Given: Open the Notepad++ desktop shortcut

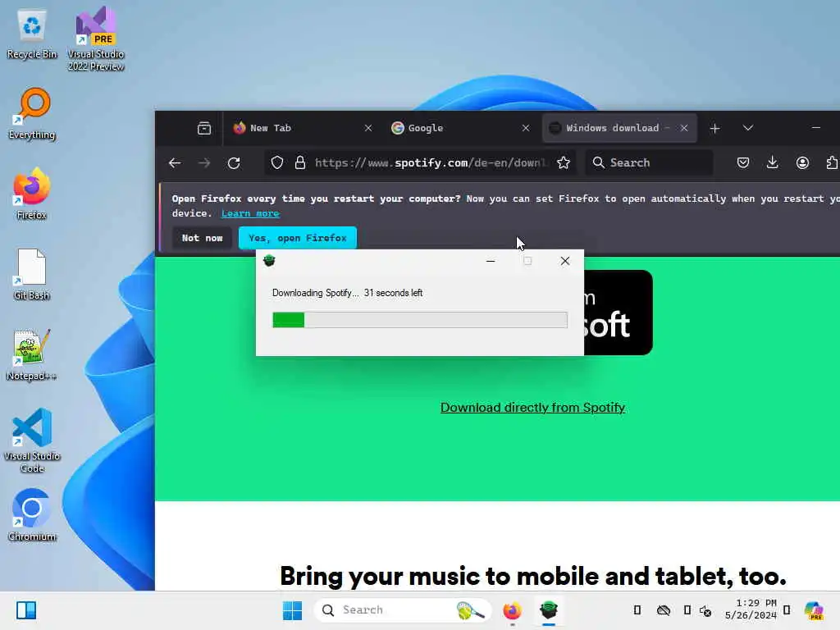Looking at the screenshot, I should [x=32, y=354].
